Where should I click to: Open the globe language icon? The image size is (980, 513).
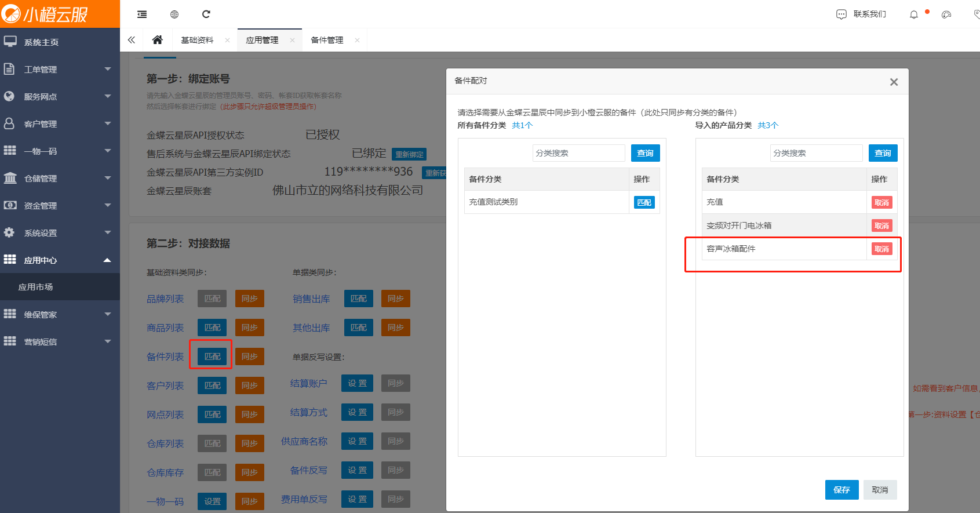pyautogui.click(x=174, y=14)
